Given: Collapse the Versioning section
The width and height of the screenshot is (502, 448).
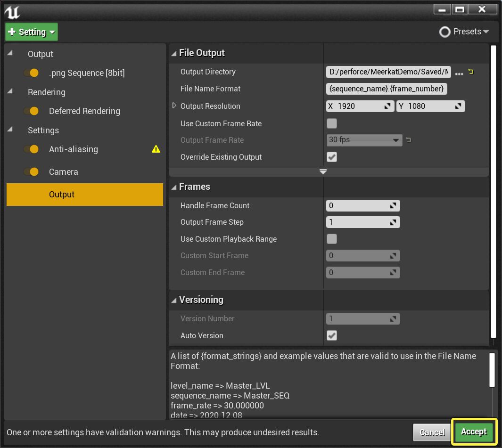Looking at the screenshot, I should [173, 300].
